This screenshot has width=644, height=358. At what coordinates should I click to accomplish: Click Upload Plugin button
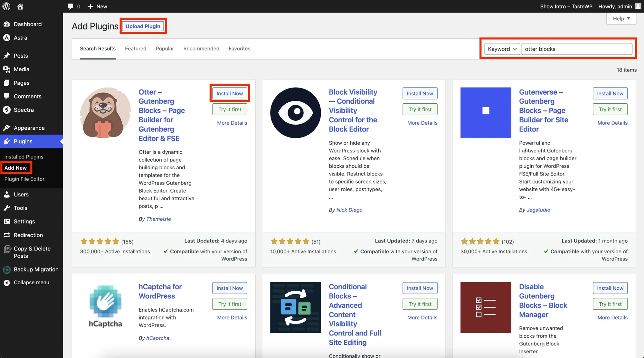(x=143, y=26)
